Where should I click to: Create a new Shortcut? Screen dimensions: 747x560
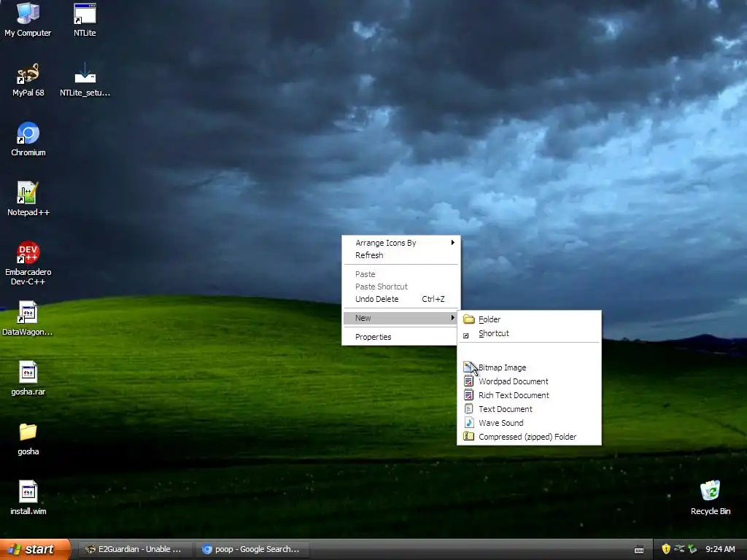click(529, 333)
